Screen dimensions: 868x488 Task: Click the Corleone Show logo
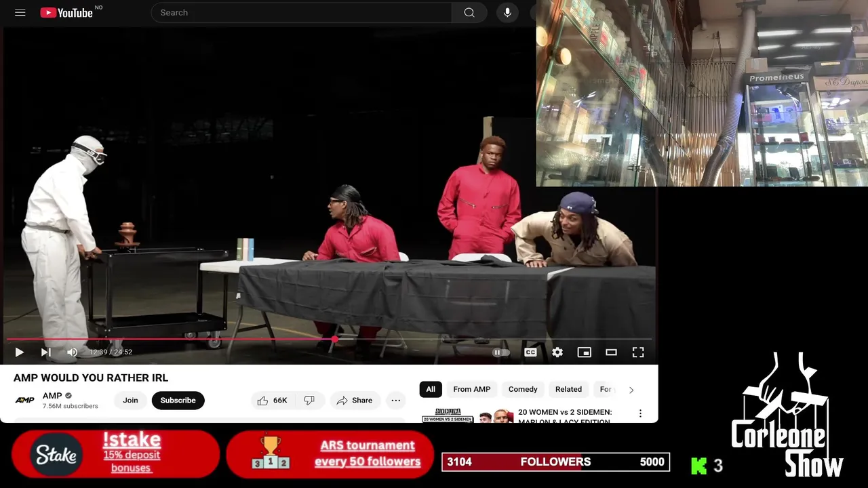coord(787,414)
